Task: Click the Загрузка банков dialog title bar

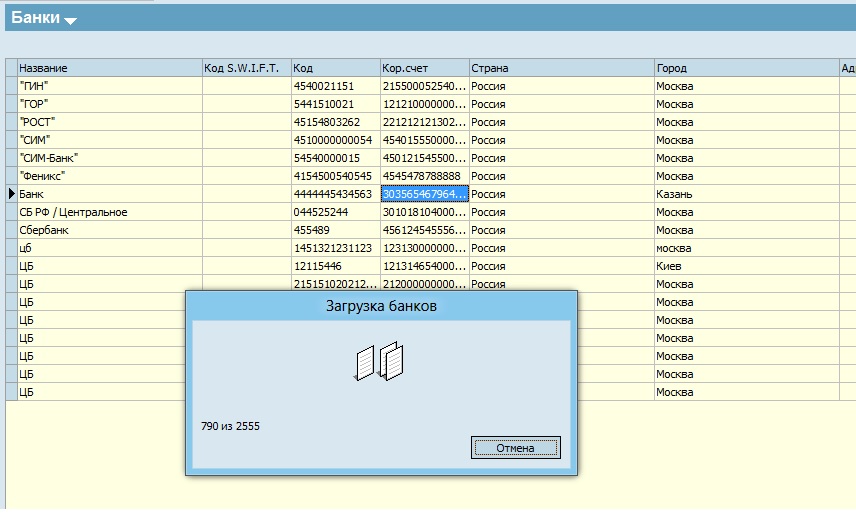Action: pos(381,306)
